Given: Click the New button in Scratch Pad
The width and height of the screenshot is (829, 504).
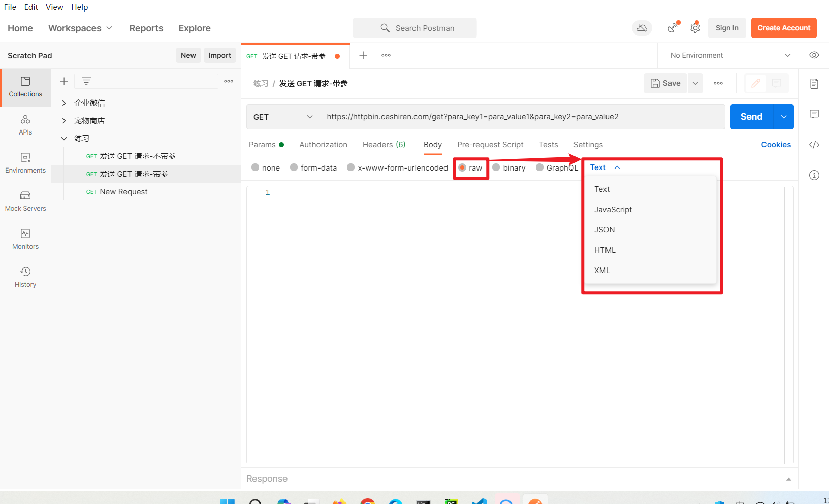Looking at the screenshot, I should point(188,55).
